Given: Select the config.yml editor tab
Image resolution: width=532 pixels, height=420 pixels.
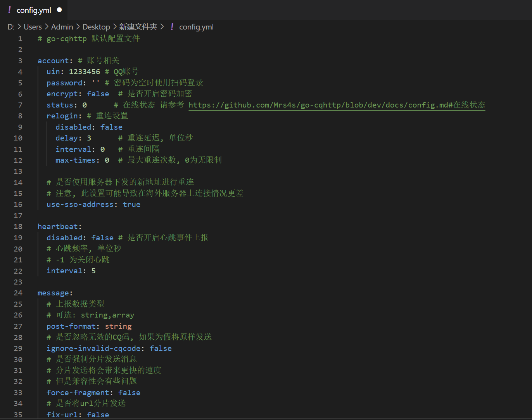Looking at the screenshot, I should click(x=34, y=10).
